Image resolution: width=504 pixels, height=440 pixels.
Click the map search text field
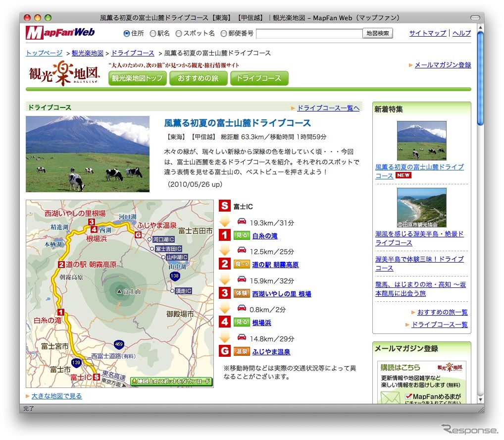309,33
